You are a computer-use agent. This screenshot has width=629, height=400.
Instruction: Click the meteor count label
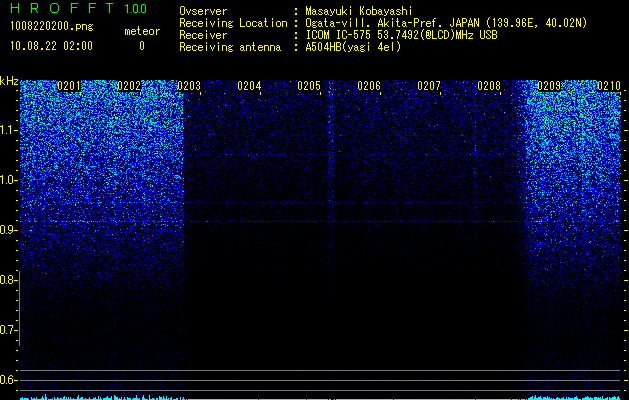pos(142,31)
